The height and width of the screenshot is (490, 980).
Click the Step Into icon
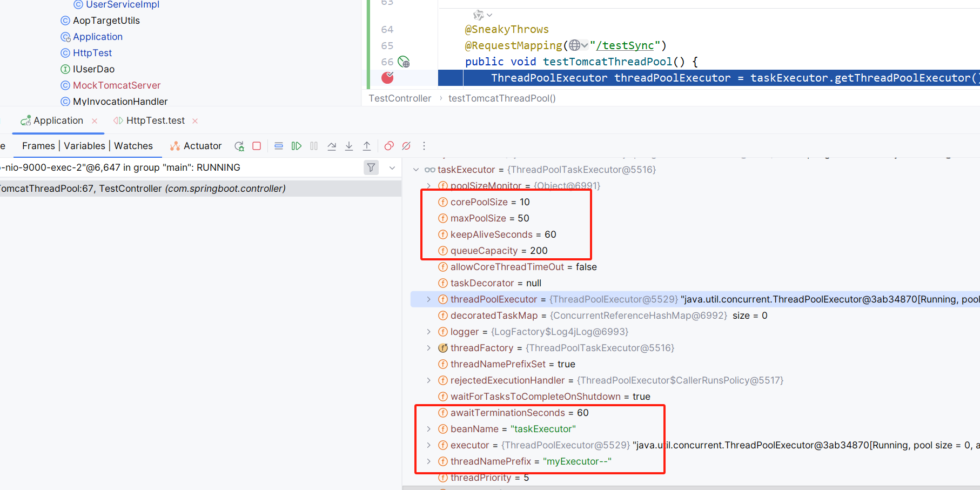point(349,146)
